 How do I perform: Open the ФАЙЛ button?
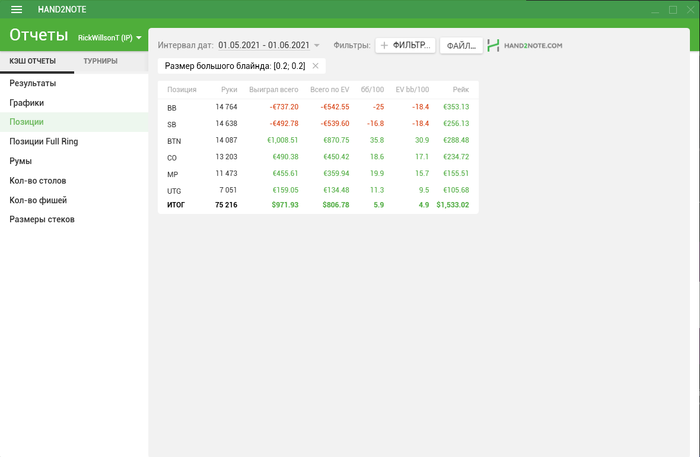click(x=461, y=45)
